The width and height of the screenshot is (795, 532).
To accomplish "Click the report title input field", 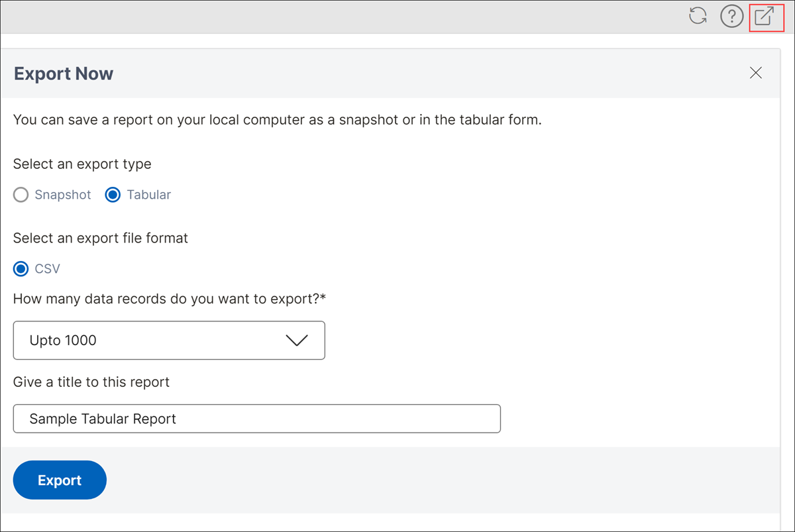I will click(257, 419).
